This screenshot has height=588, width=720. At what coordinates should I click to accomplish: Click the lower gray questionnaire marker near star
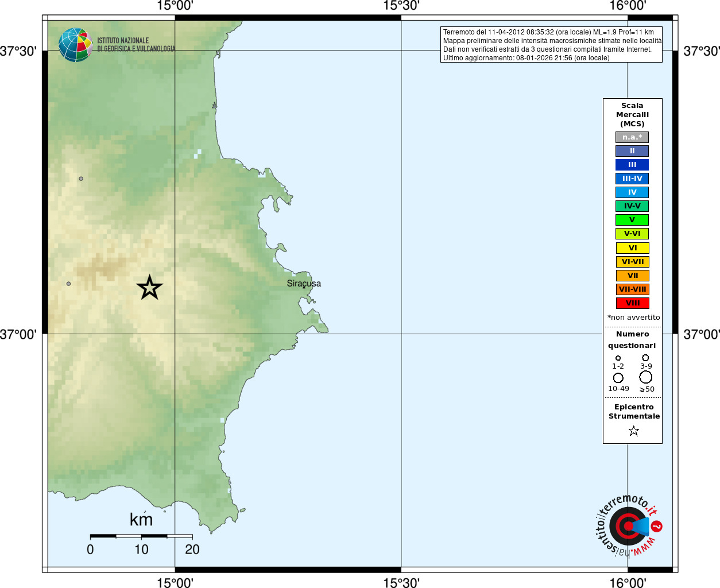click(69, 284)
